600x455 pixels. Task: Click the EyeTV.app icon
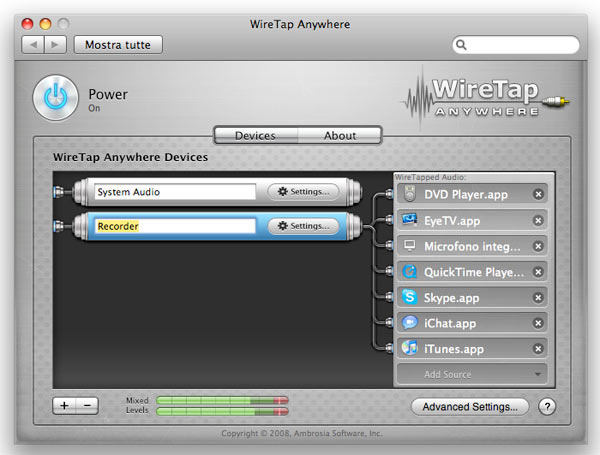pos(408,220)
